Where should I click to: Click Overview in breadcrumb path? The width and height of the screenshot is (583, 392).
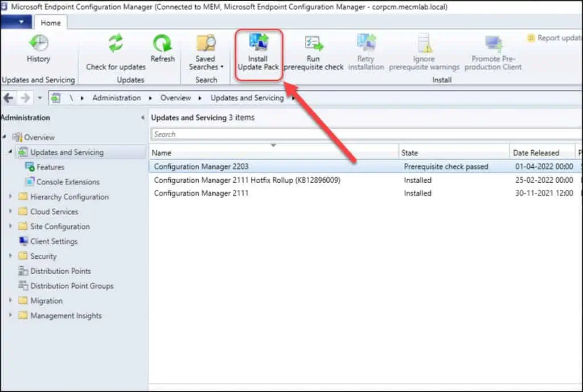point(175,98)
